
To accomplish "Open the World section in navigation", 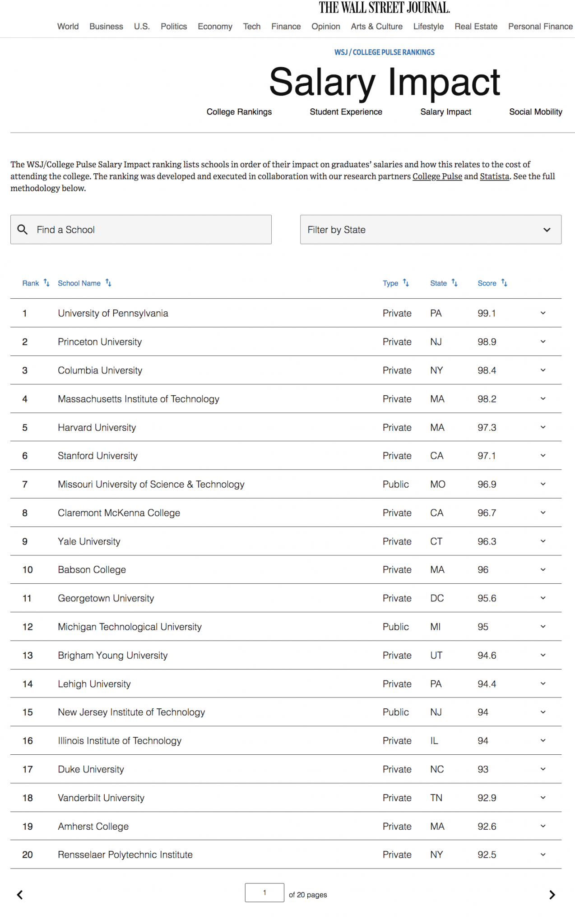I will pos(68,27).
